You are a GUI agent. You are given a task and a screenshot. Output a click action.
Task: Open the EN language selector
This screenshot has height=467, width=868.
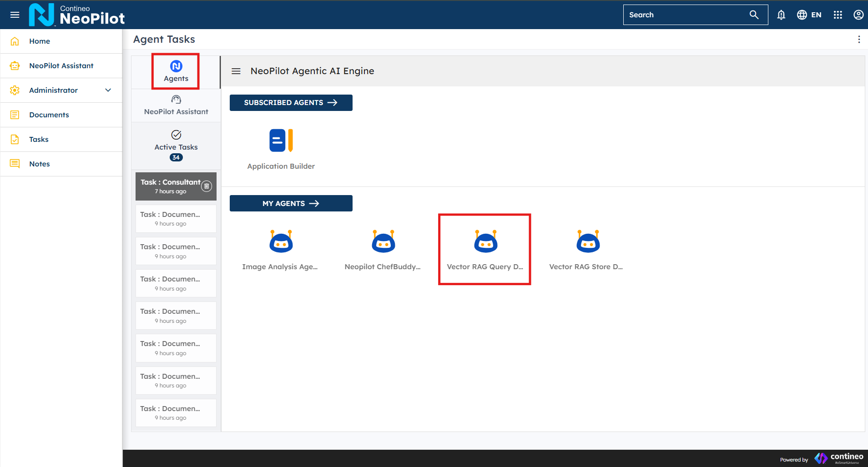click(x=809, y=15)
